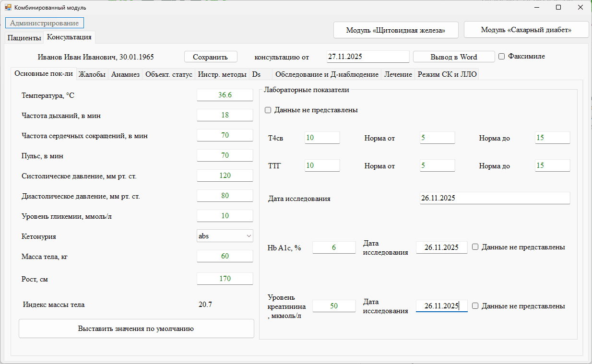
Task: Click the application icon in title bar
Action: [8, 8]
